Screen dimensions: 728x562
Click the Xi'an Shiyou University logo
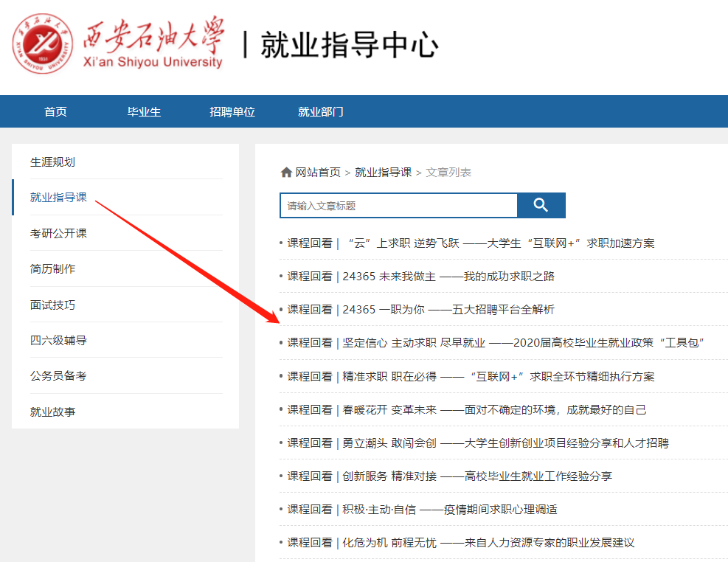(118, 44)
